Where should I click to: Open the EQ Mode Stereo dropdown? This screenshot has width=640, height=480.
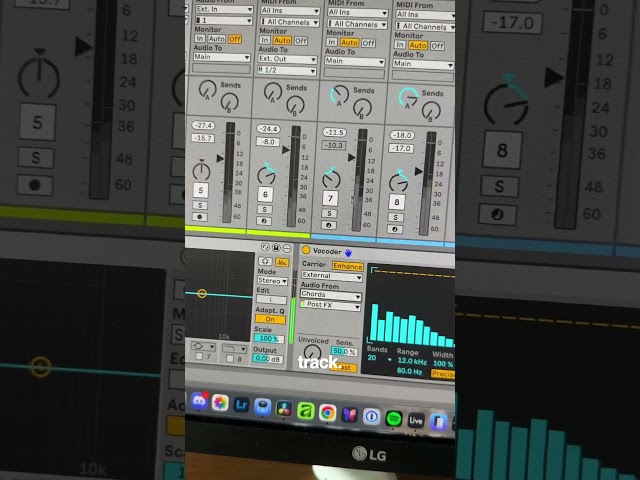[x=272, y=281]
